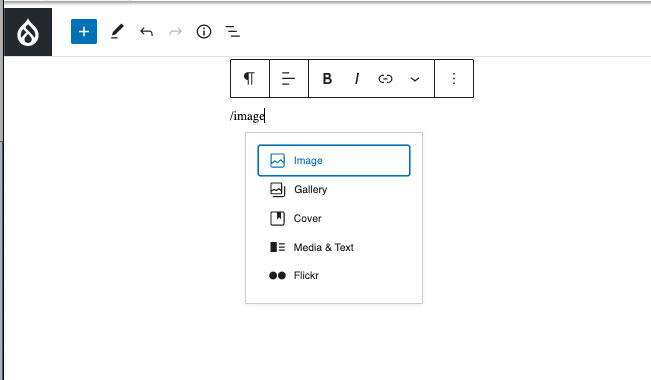Viewport: 651px width, 380px height.
Task: Click the Drupal logo icon
Action: click(28, 32)
